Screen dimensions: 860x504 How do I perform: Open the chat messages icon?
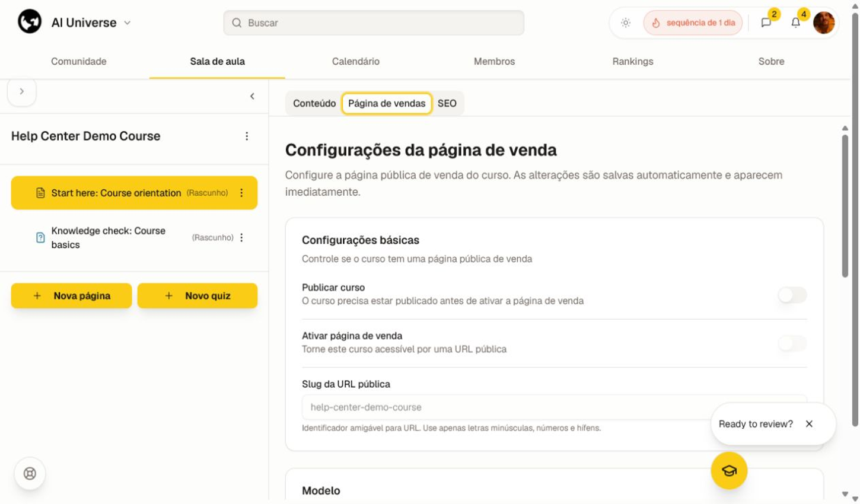tap(766, 23)
